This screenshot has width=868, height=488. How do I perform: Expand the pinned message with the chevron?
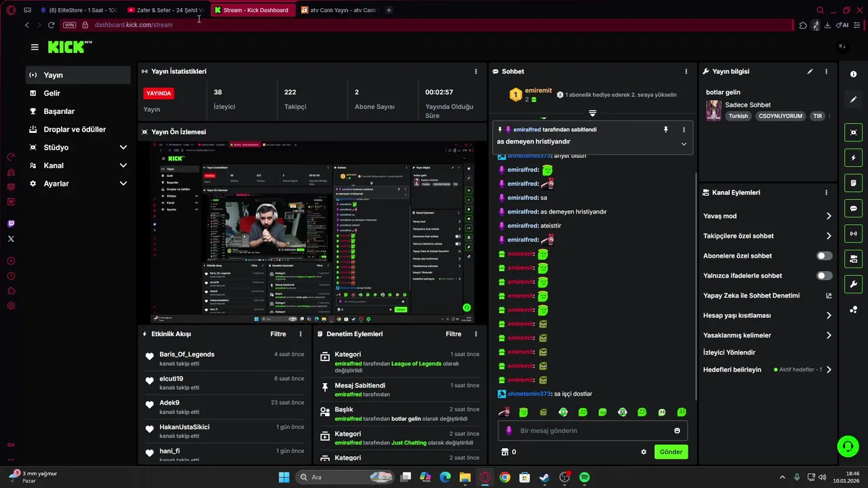coord(684,144)
